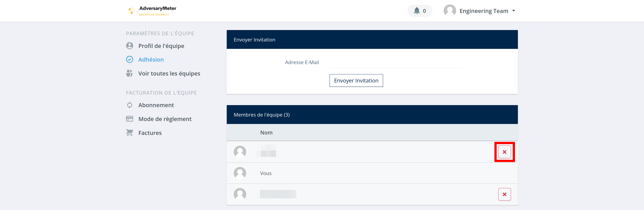Select Mode de règlement
Screen dimensions: 644x210
click(x=165, y=119)
